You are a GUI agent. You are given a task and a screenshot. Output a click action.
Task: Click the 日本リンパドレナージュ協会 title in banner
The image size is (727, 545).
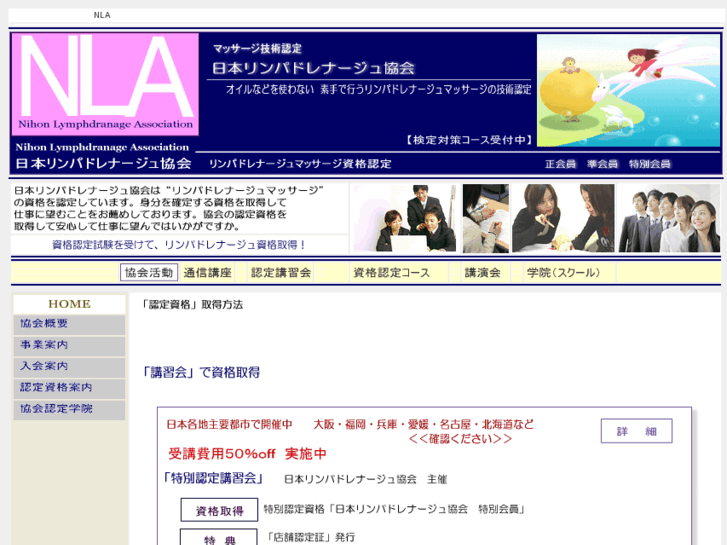coord(313,68)
